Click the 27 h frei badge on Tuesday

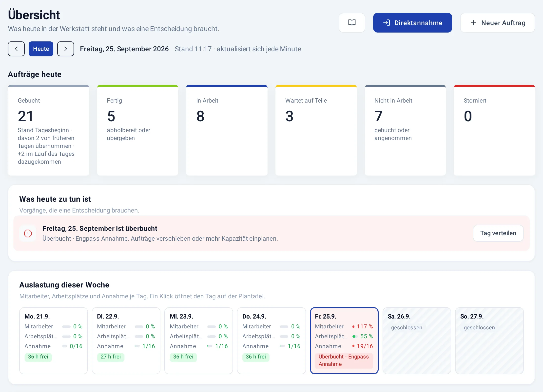(x=111, y=357)
